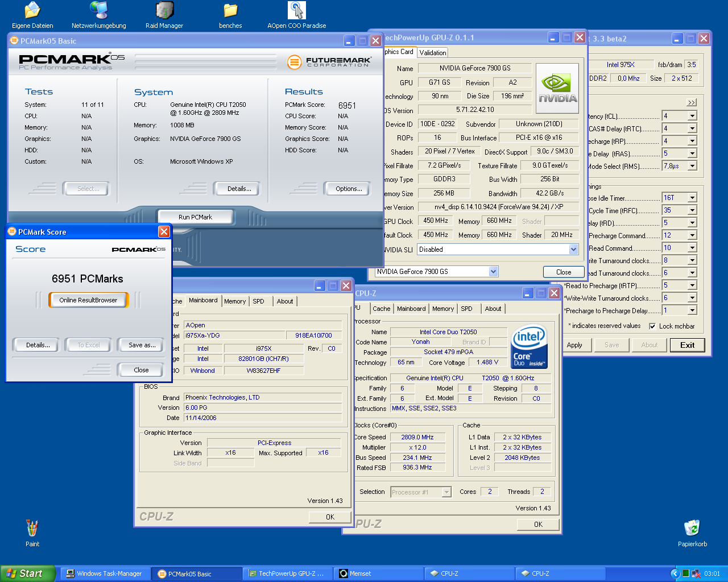Click Apply button in Memset
728x582 pixels.
(x=574, y=345)
